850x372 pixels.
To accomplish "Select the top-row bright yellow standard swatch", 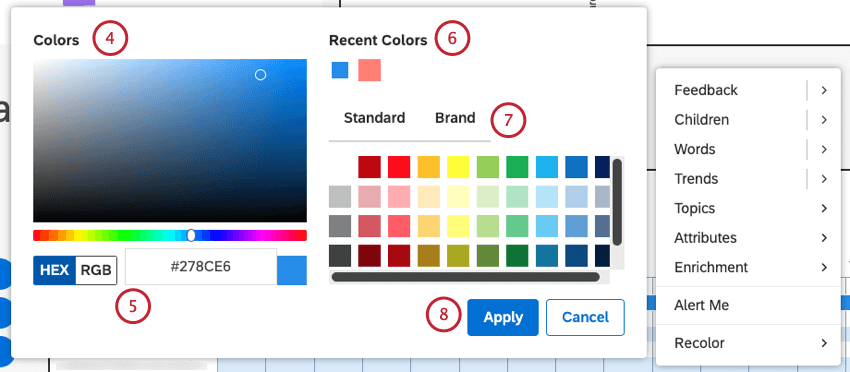I will [458, 167].
